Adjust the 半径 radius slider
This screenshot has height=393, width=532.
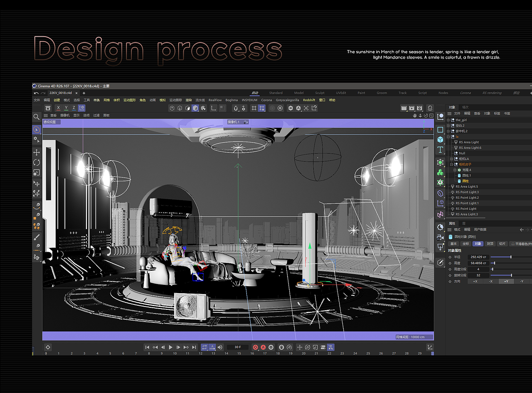[511, 257]
